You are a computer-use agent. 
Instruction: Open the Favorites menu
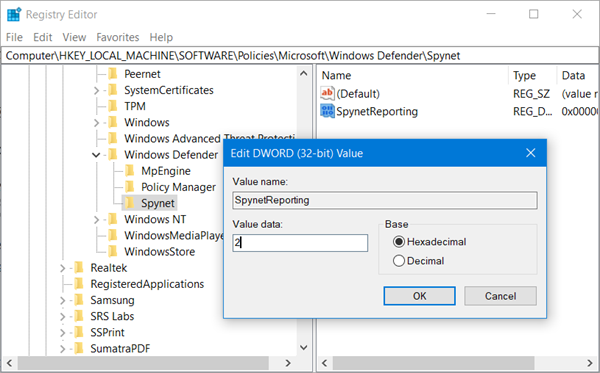[117, 37]
